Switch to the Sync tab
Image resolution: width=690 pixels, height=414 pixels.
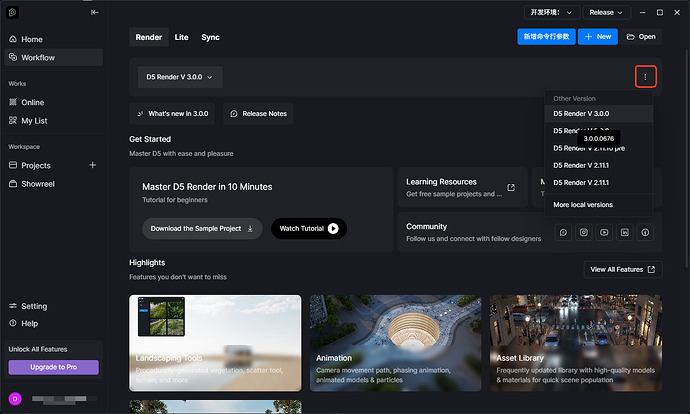click(x=210, y=37)
